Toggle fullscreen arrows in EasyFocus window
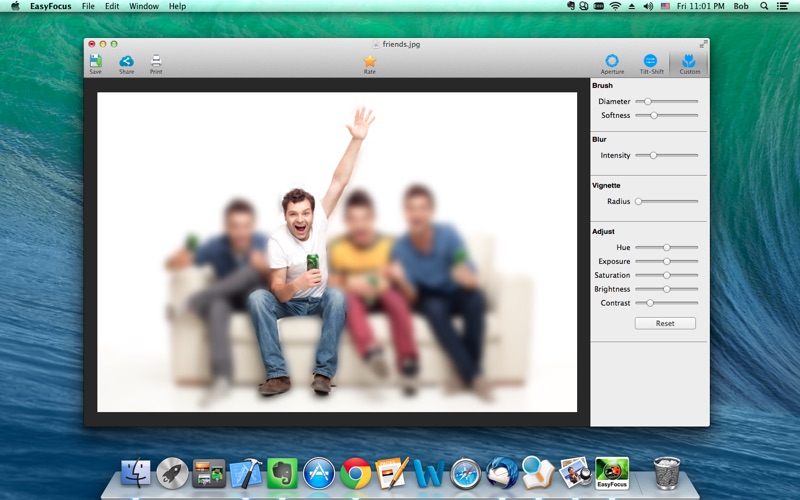 (x=703, y=44)
